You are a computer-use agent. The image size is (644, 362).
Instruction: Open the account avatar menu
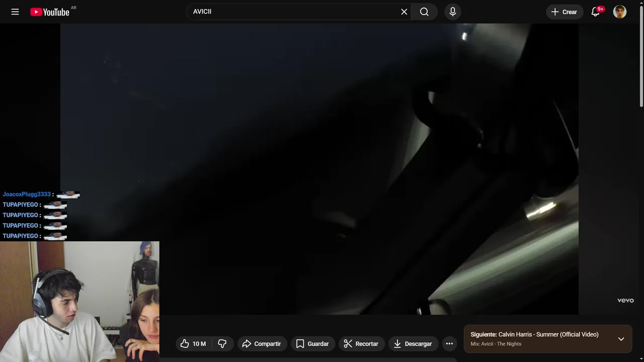(620, 12)
